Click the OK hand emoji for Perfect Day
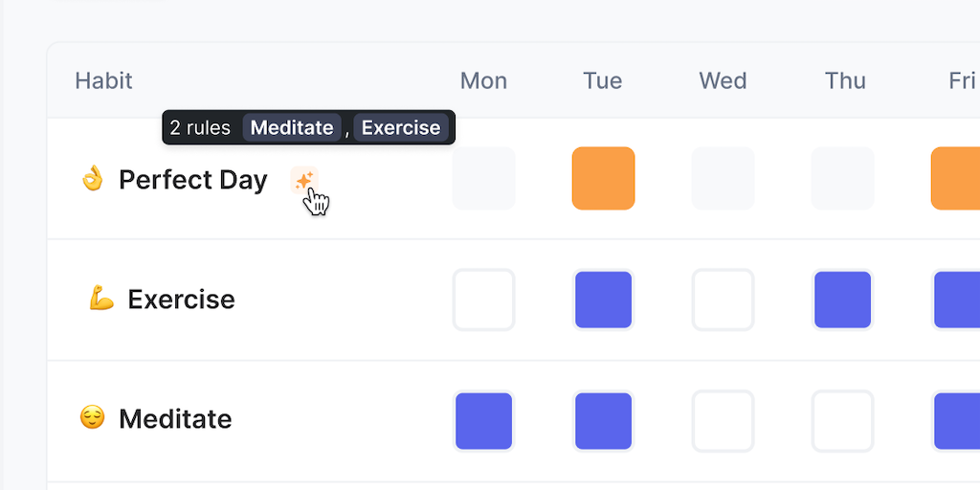 [x=92, y=179]
